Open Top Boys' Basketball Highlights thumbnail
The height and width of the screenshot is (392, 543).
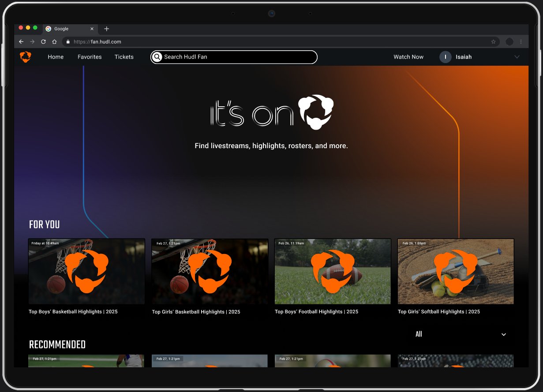pos(86,272)
